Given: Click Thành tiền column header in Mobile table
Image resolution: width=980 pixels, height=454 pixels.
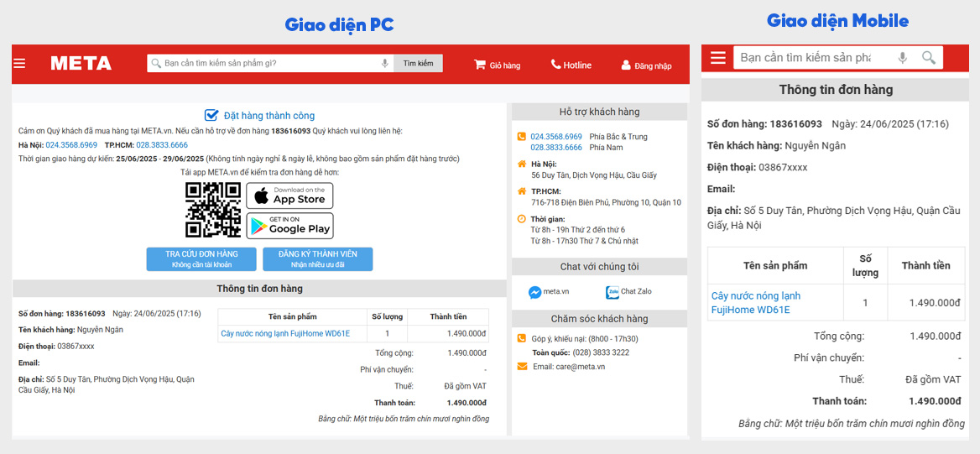Looking at the screenshot, I should pyautogui.click(x=925, y=266).
